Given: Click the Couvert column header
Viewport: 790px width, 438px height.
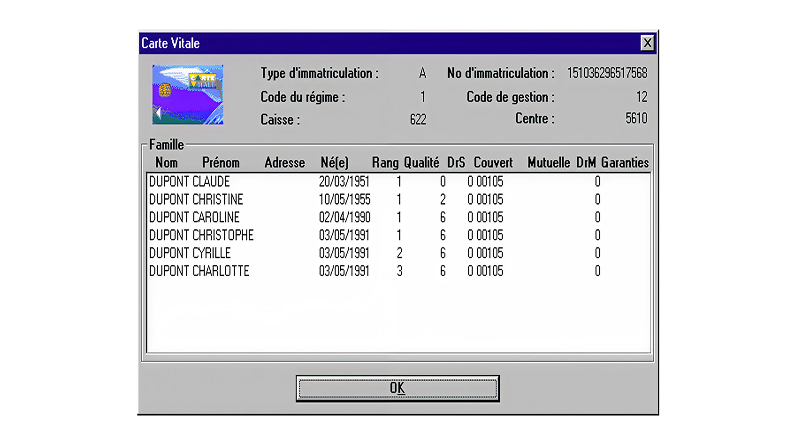Looking at the screenshot, I should point(493,162).
